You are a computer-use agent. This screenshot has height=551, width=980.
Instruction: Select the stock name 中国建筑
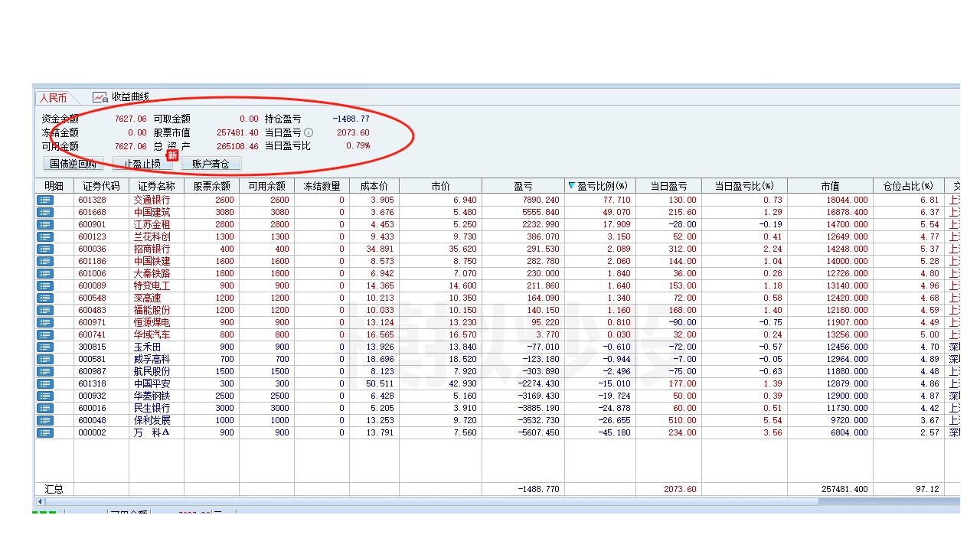click(152, 212)
